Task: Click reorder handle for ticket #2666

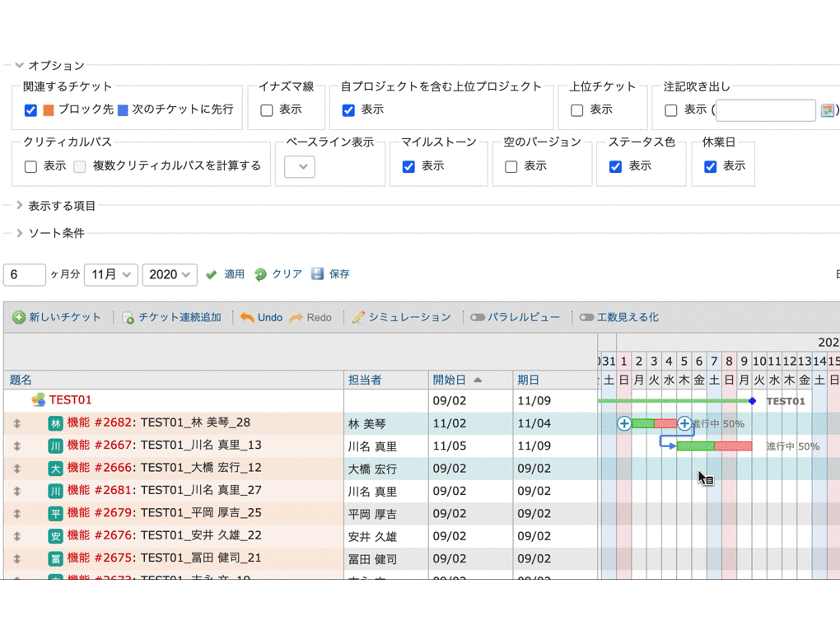Action: click(x=17, y=469)
